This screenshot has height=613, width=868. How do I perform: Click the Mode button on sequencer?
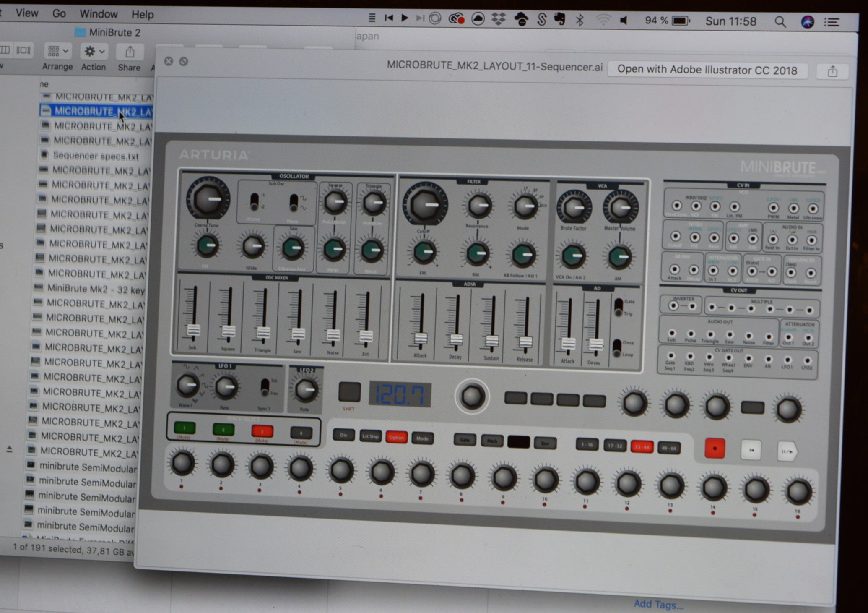(x=422, y=438)
